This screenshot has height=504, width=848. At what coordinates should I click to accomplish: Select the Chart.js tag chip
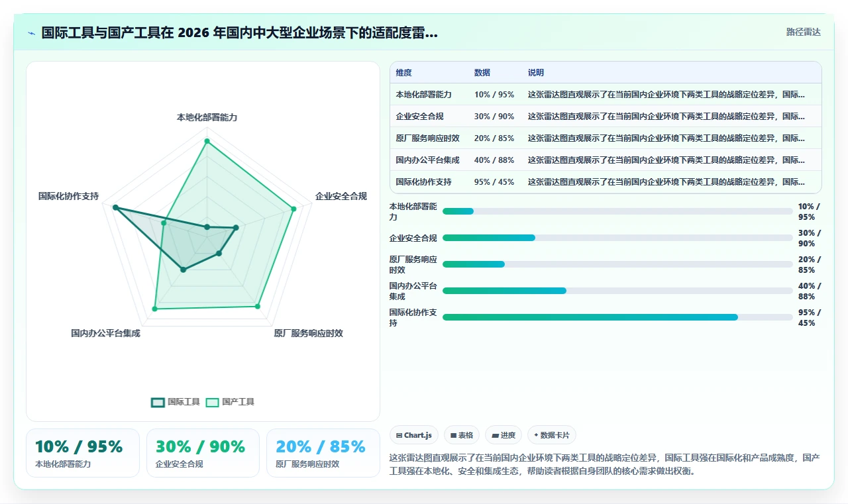(x=414, y=435)
